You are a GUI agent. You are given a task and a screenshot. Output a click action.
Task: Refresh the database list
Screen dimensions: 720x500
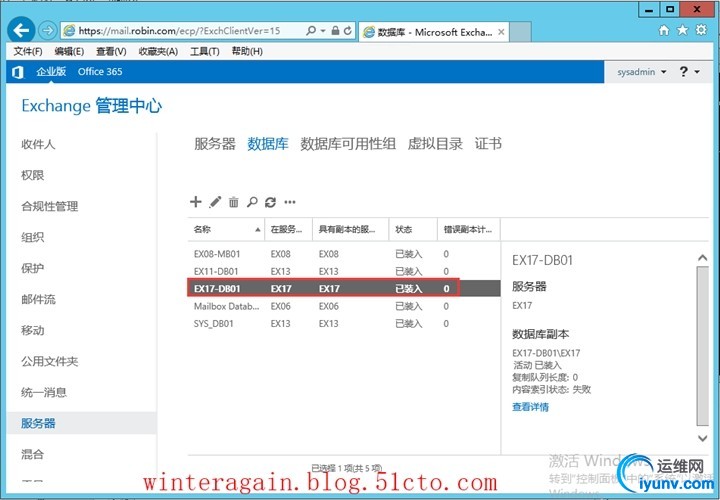pos(270,202)
